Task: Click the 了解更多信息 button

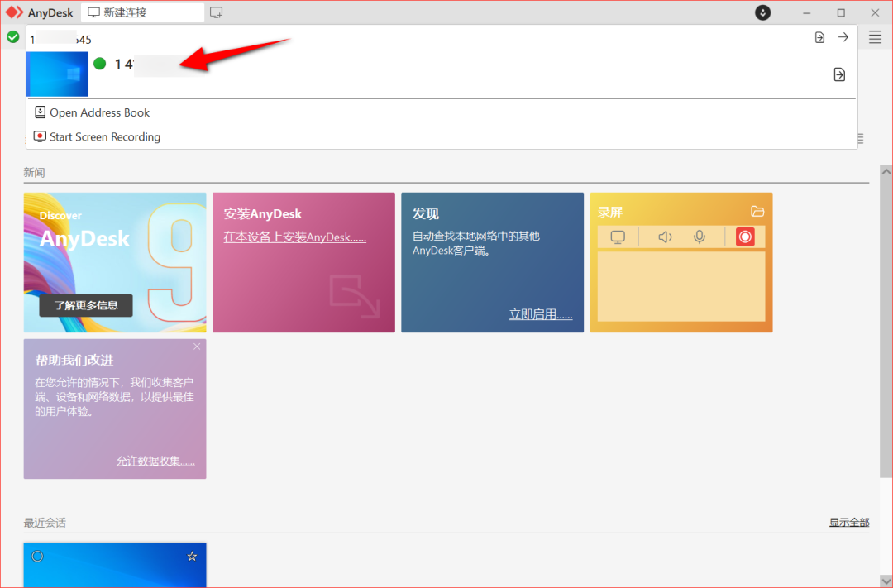Action: pyautogui.click(x=85, y=305)
